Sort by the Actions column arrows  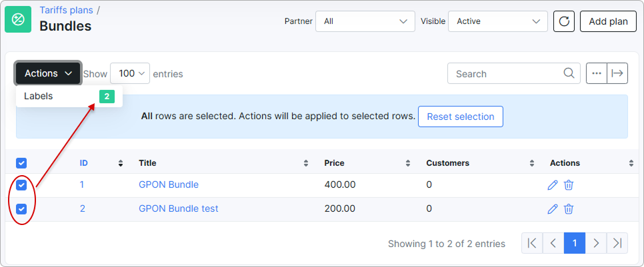[631, 163]
